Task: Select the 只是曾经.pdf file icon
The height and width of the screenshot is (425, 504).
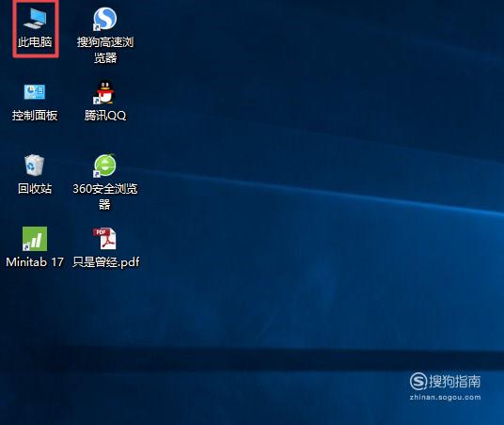Action: coord(104,239)
